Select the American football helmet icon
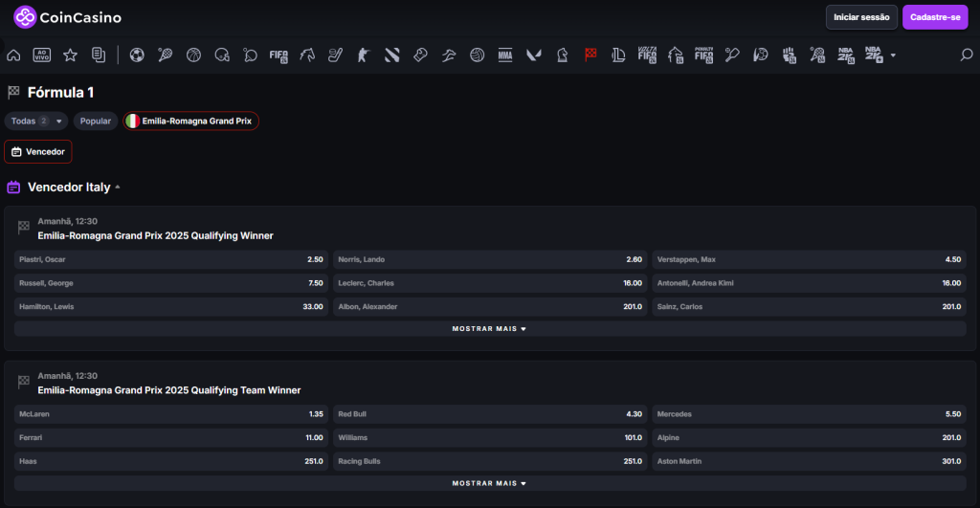This screenshot has height=508, width=980. click(222, 55)
